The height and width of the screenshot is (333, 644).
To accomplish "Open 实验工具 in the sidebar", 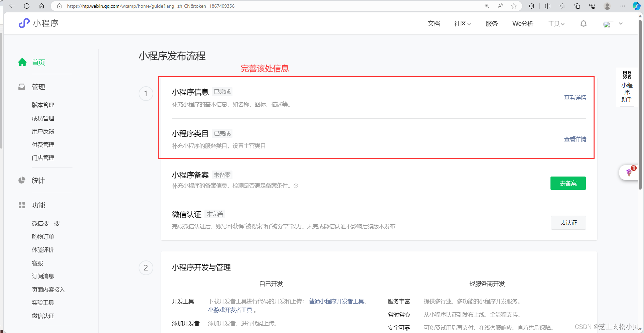I will (x=43, y=303).
